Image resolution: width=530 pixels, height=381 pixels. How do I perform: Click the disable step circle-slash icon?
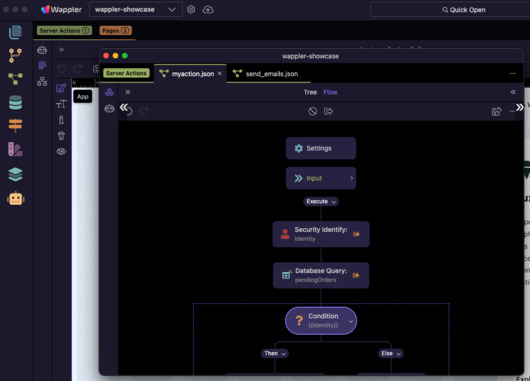pyautogui.click(x=313, y=111)
